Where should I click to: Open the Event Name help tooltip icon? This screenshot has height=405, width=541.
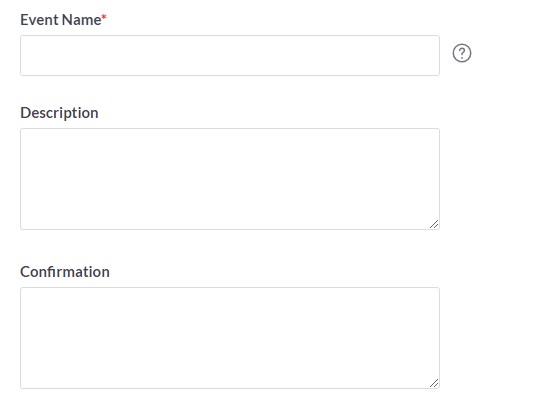click(462, 53)
